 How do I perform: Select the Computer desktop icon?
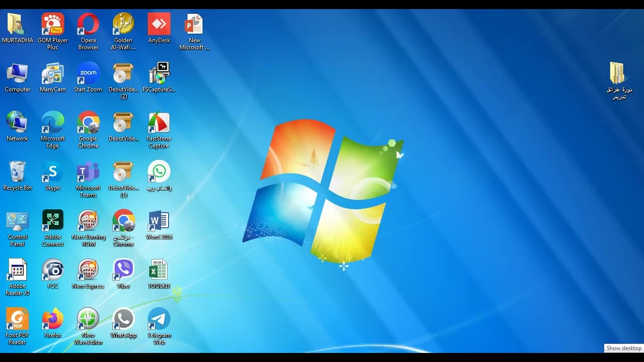[18, 73]
